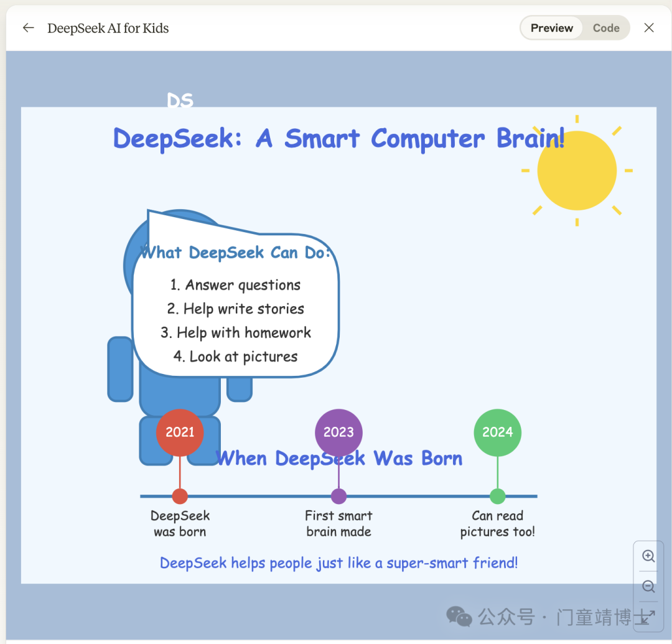Go back using the left arrow
The width and height of the screenshot is (672, 644).
28,28
